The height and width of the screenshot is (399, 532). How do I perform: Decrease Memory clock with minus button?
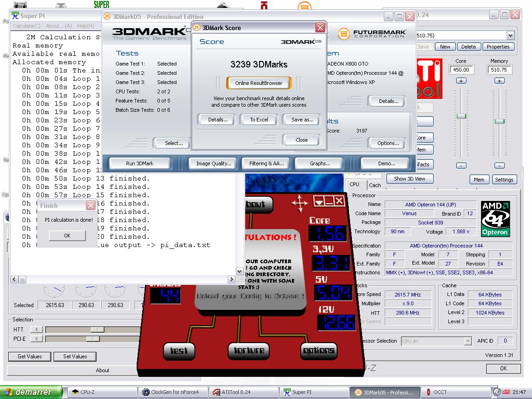click(499, 166)
